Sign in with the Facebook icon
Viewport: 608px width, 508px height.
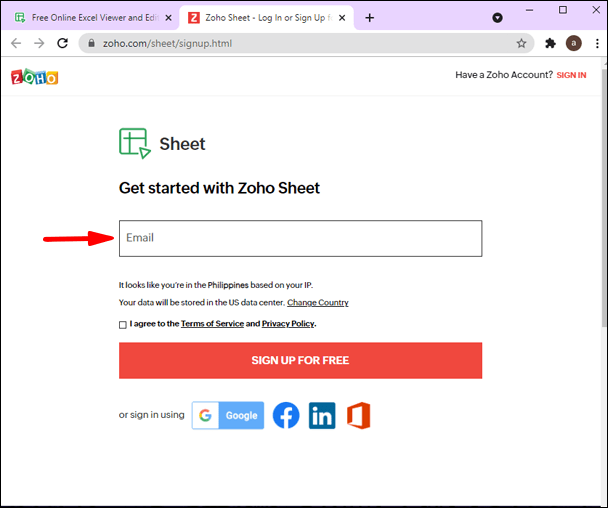point(286,415)
